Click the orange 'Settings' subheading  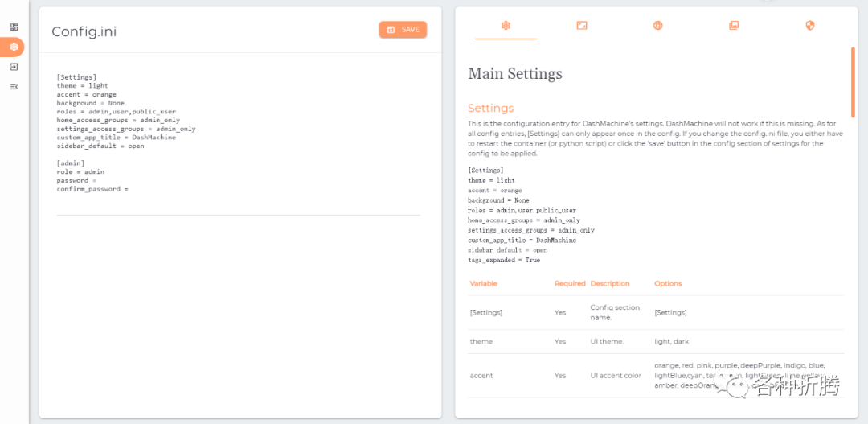[x=490, y=108]
